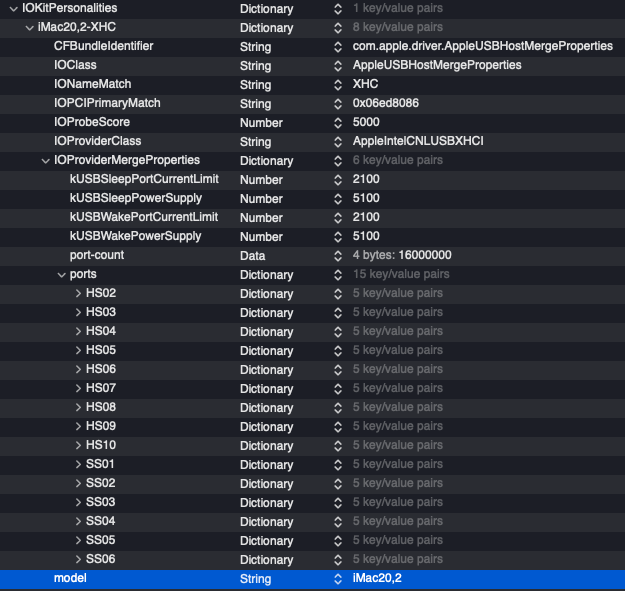The height and width of the screenshot is (591, 625).
Task: Click the Number type of IOProbeScore
Action: (x=261, y=123)
